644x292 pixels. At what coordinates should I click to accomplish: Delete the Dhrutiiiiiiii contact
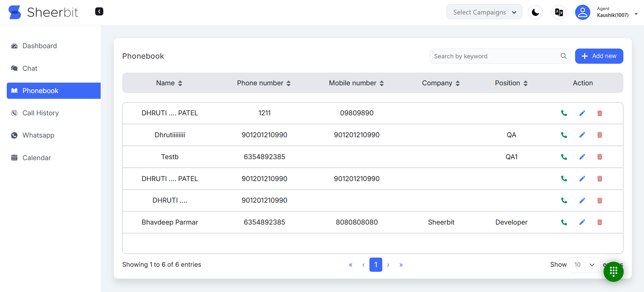coord(599,135)
